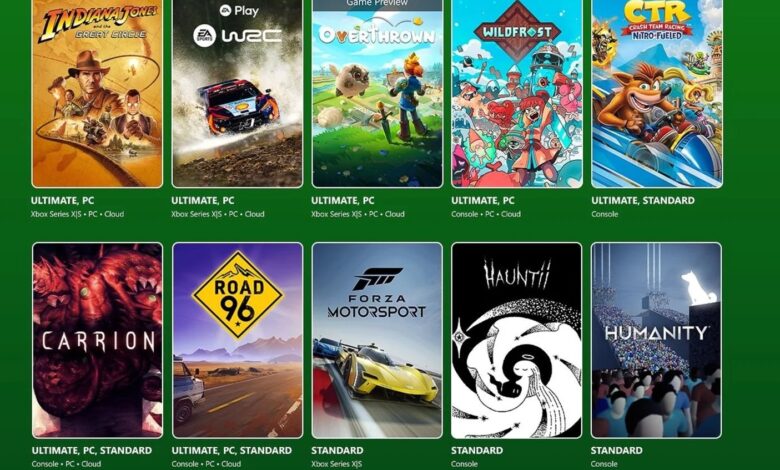Open Crash Team Racing Nitro-Fueled tile
Screen dimensions: 780x470
657,94
